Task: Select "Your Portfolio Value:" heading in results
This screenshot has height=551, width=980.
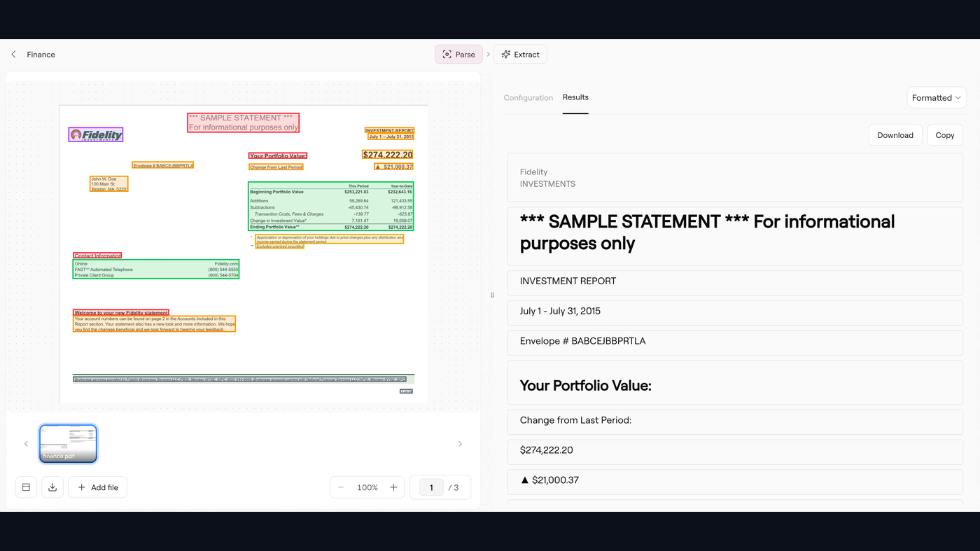Action: 735,382
